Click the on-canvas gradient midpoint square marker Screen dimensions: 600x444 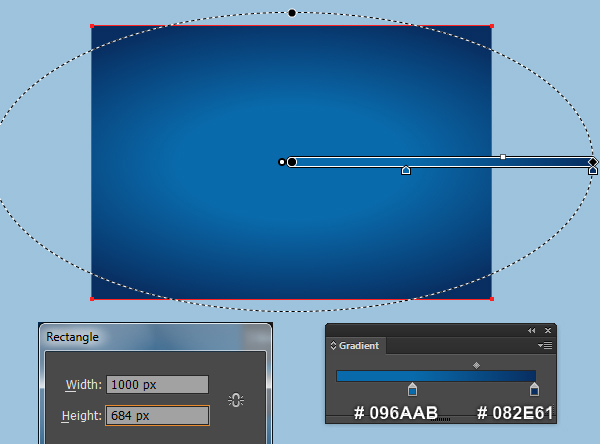point(503,157)
